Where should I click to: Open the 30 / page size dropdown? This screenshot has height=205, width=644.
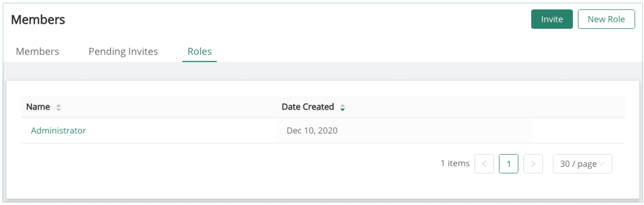[x=578, y=164]
